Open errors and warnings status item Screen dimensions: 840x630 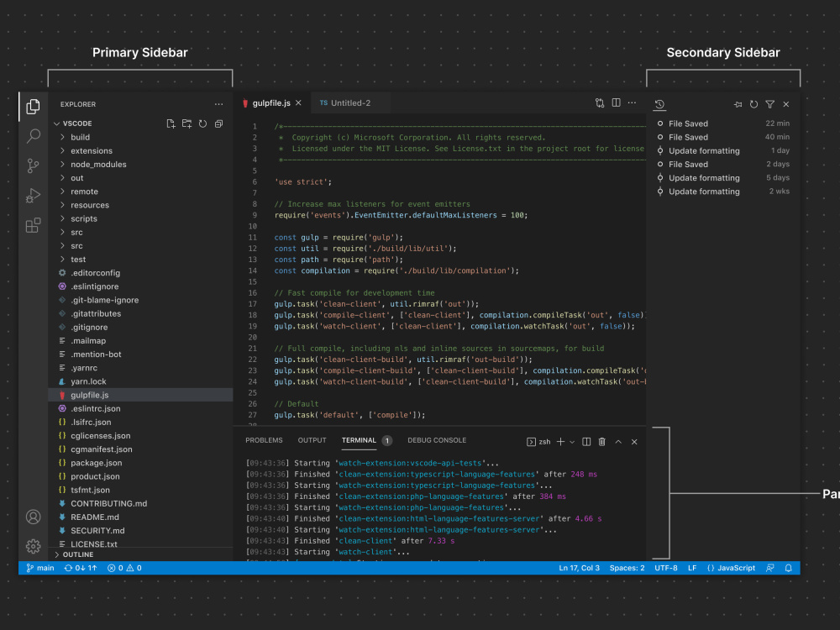pyautogui.click(x=124, y=568)
